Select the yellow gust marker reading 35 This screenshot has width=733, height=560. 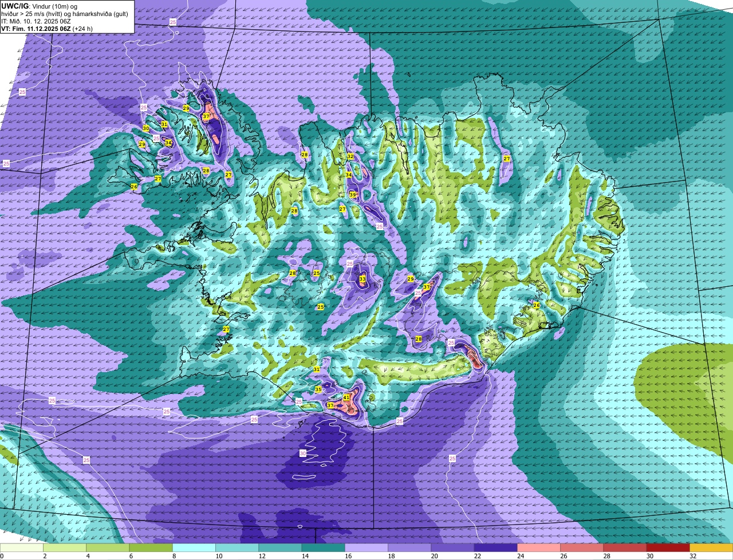pyautogui.click(x=318, y=389)
